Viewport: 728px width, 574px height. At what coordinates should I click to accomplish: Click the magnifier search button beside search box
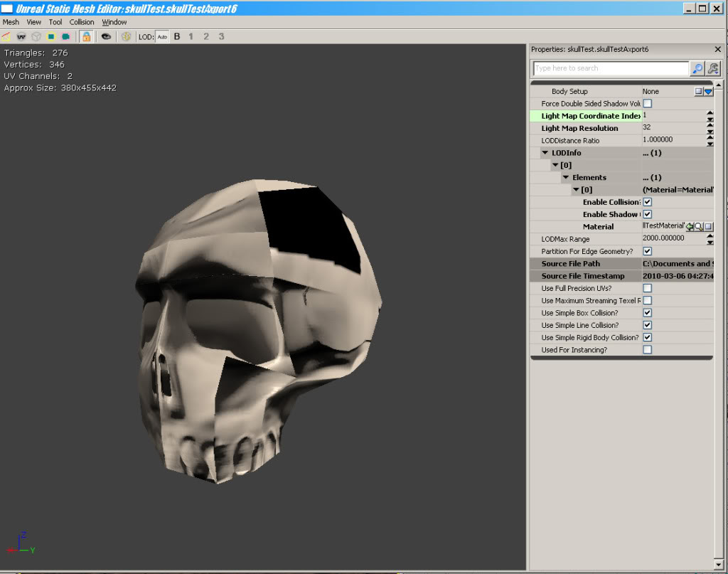(697, 68)
